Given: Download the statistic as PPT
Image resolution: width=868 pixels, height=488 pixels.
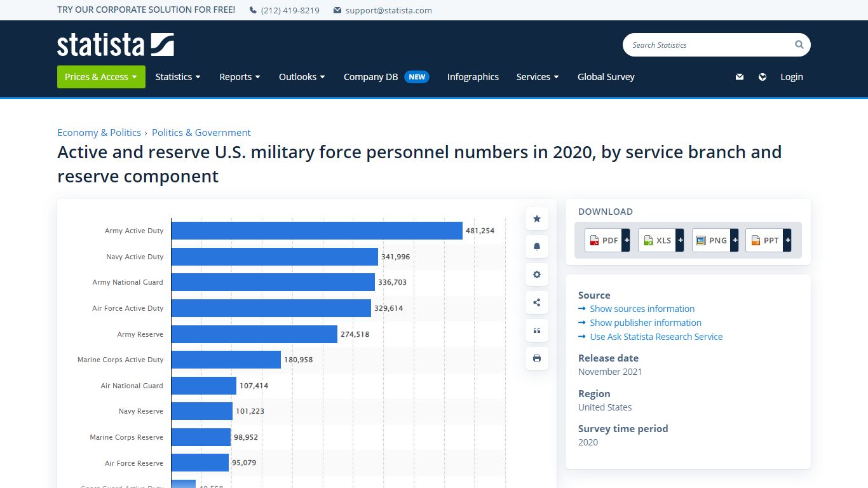Looking at the screenshot, I should (764, 240).
